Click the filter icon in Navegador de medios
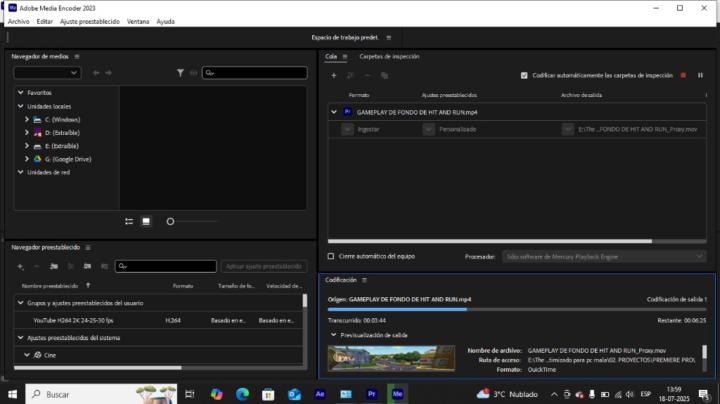The height and width of the screenshot is (404, 720). coord(180,73)
